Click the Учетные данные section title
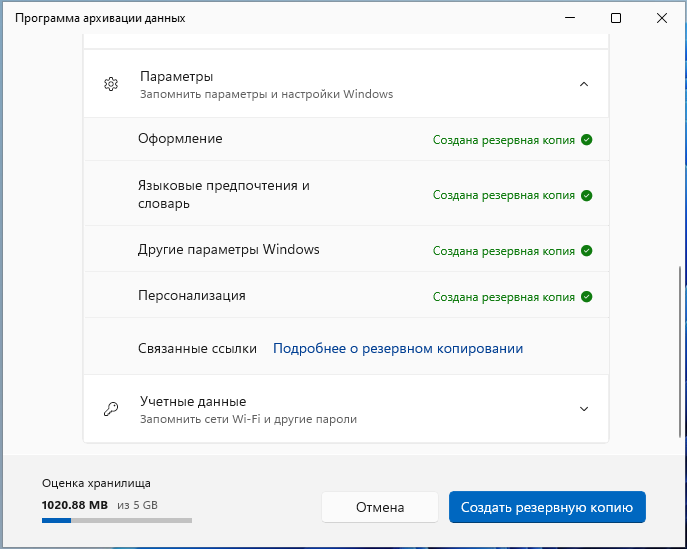This screenshot has width=687, height=549. pyautogui.click(x=193, y=401)
